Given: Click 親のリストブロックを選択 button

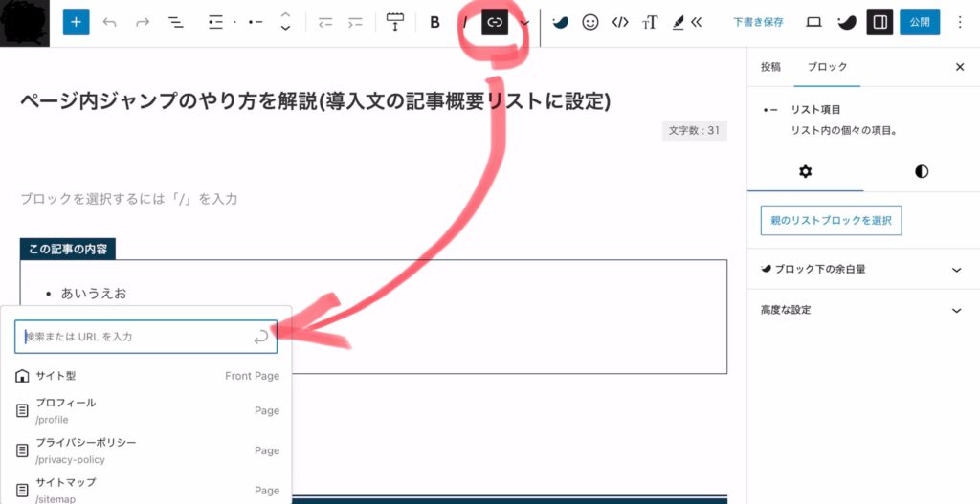Looking at the screenshot, I should tap(831, 220).
